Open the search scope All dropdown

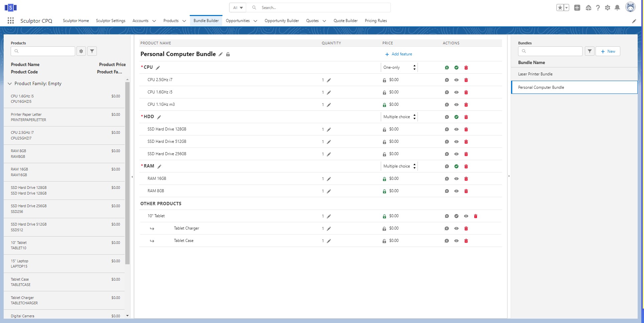tap(238, 8)
